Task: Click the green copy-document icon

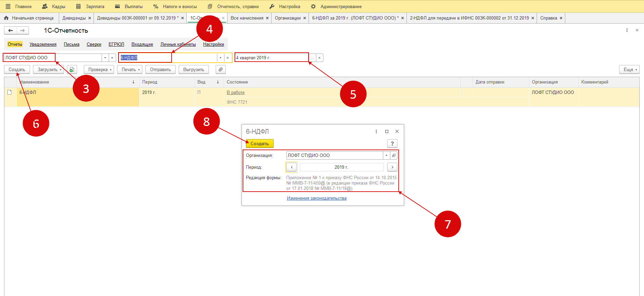Action: [72, 69]
